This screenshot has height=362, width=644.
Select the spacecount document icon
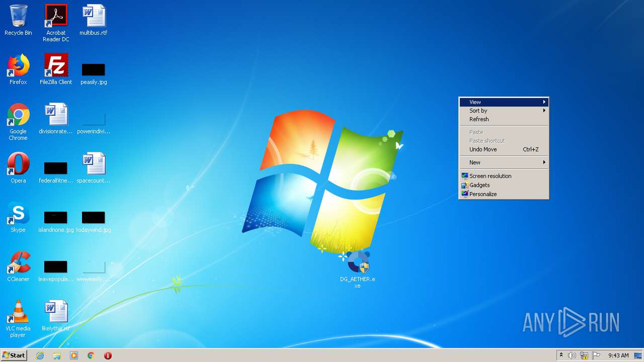tap(94, 168)
